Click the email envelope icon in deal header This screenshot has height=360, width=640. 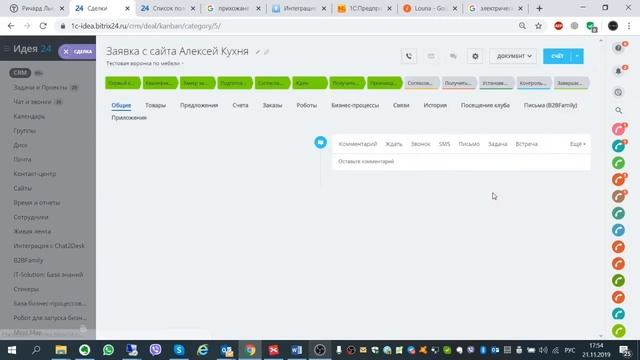point(431,56)
